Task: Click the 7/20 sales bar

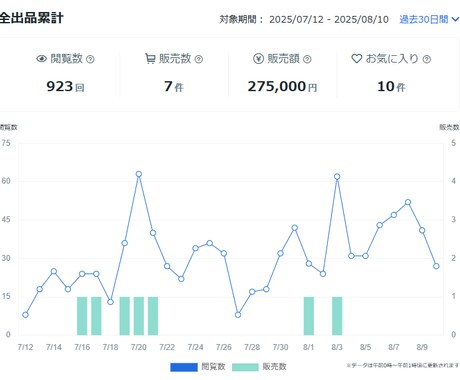Action: 139,316
